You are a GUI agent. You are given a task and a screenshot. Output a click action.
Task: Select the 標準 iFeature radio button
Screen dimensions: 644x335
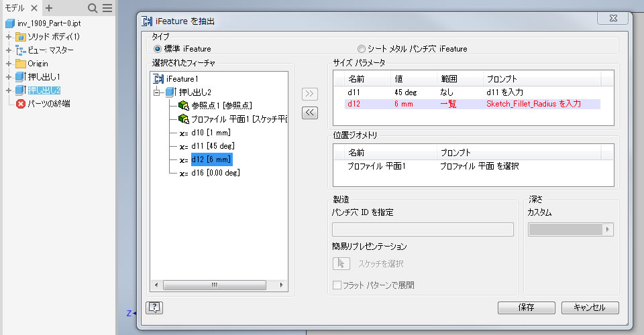[158, 49]
